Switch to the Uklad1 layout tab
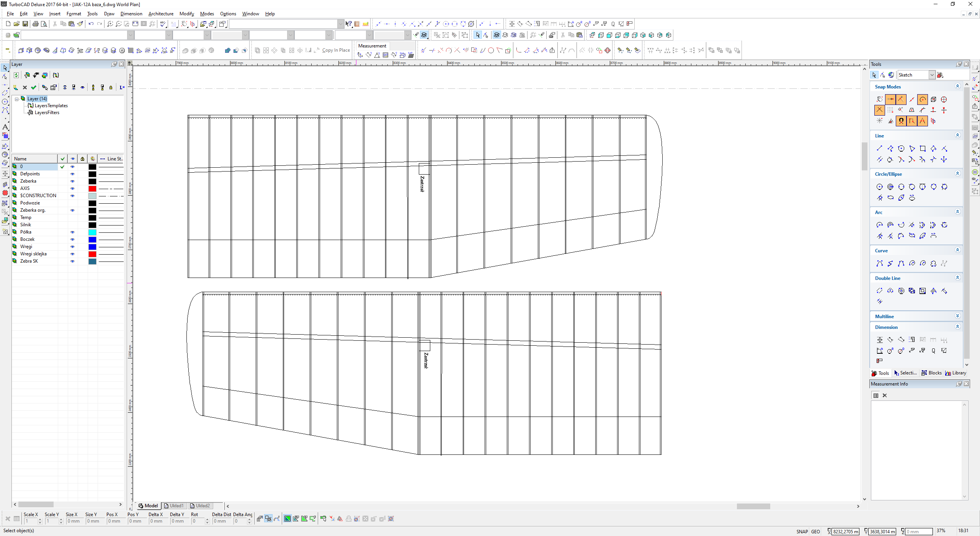 (x=174, y=506)
